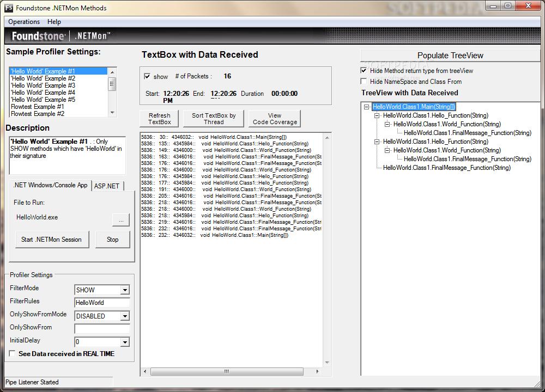This screenshot has width=545, height=392.
Task: Click sample list scroll up arrow
Action: [112, 72]
